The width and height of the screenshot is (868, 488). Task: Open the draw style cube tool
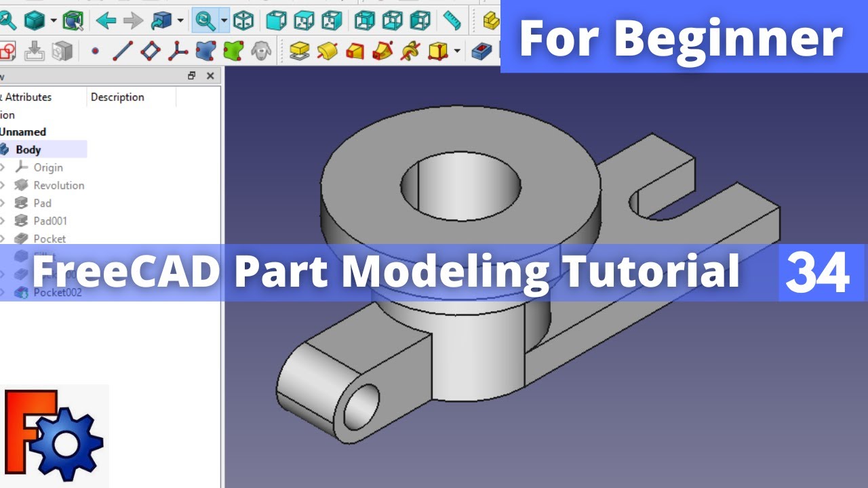point(35,21)
